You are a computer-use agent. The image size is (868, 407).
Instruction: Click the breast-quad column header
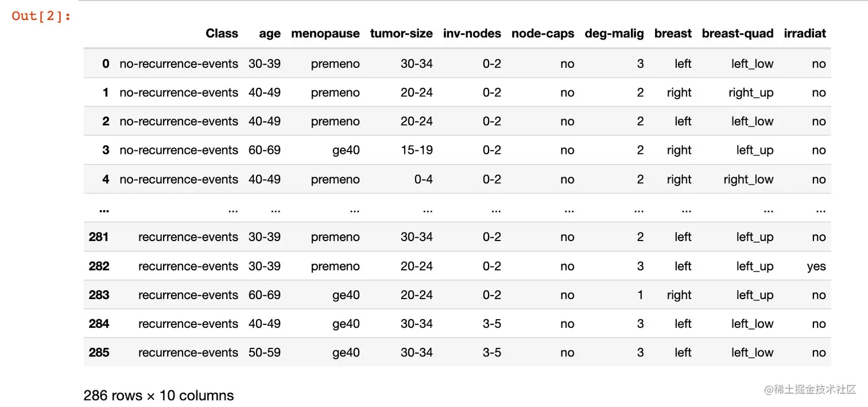tap(738, 33)
